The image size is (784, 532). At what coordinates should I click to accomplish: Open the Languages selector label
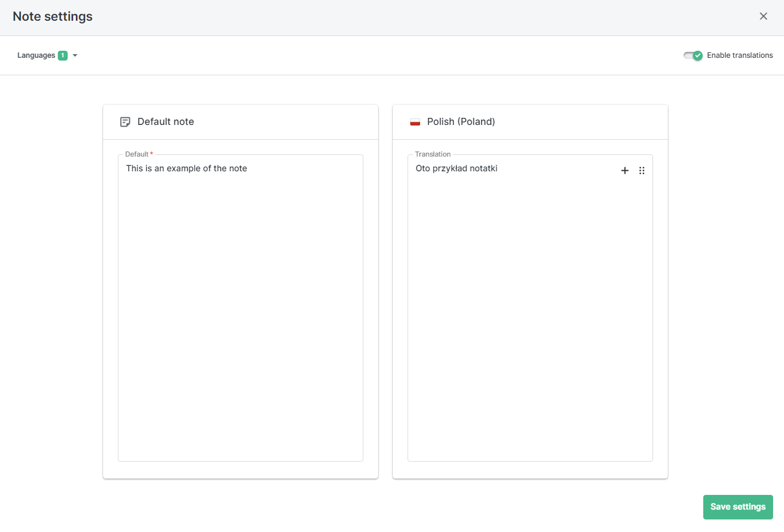coord(36,56)
